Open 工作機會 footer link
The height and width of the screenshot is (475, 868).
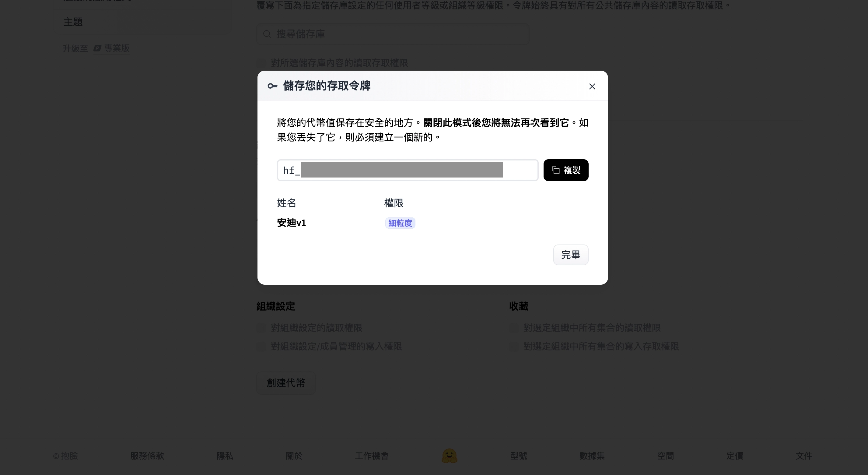pos(372,456)
